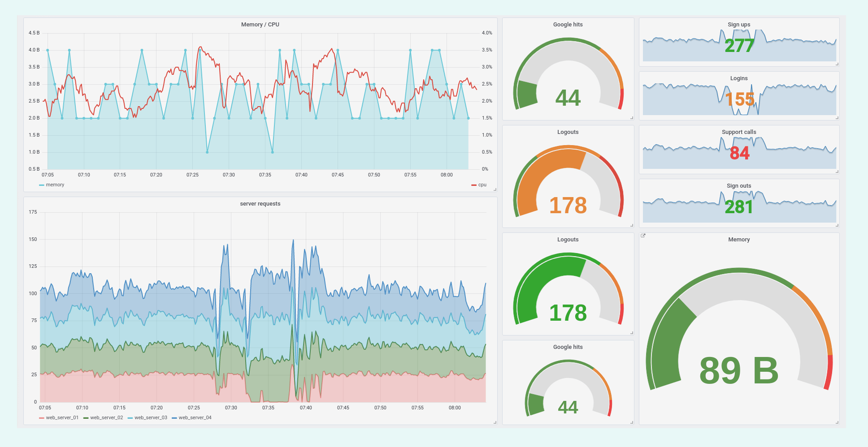
Task: Toggle web_server_04 series in the legend
Action: [195, 418]
